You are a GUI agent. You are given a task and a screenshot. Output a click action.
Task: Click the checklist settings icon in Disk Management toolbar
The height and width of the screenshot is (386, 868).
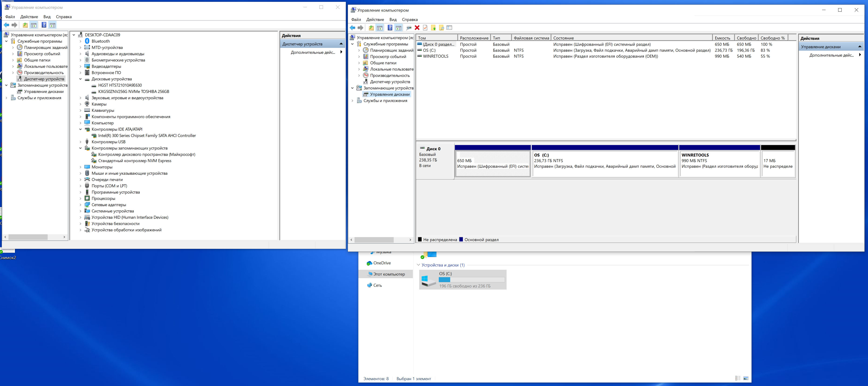click(449, 28)
